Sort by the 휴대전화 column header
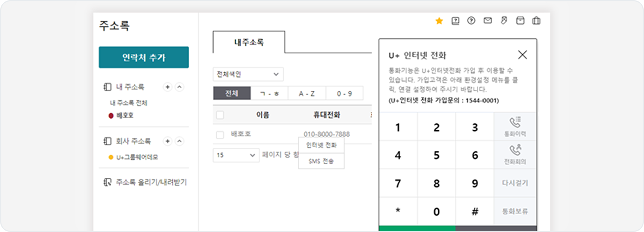644x232 pixels. (x=327, y=115)
